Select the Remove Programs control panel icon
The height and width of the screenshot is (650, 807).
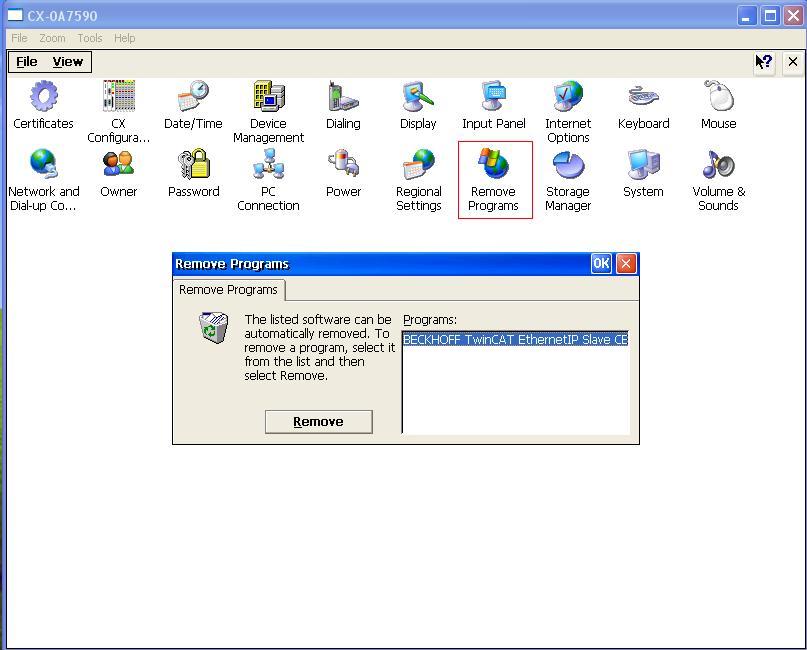coord(495,180)
